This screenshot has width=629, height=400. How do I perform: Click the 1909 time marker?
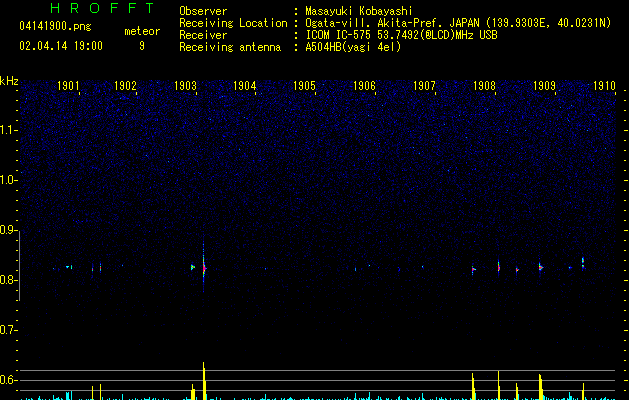coord(544,86)
